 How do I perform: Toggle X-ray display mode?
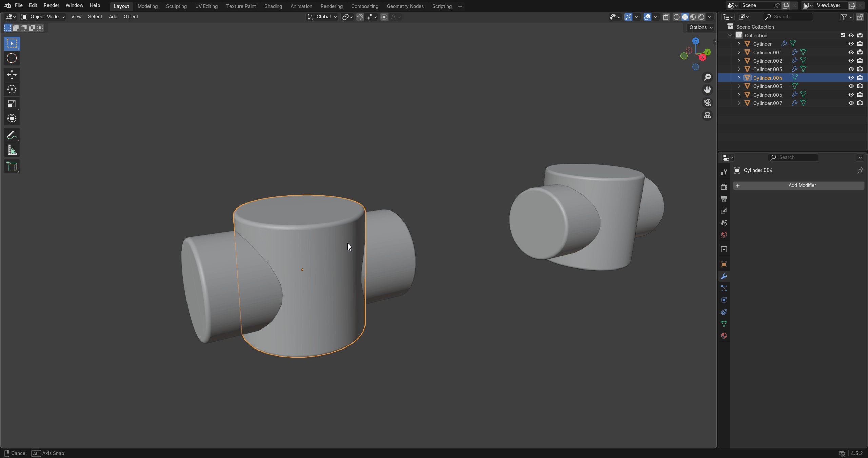pos(666,17)
